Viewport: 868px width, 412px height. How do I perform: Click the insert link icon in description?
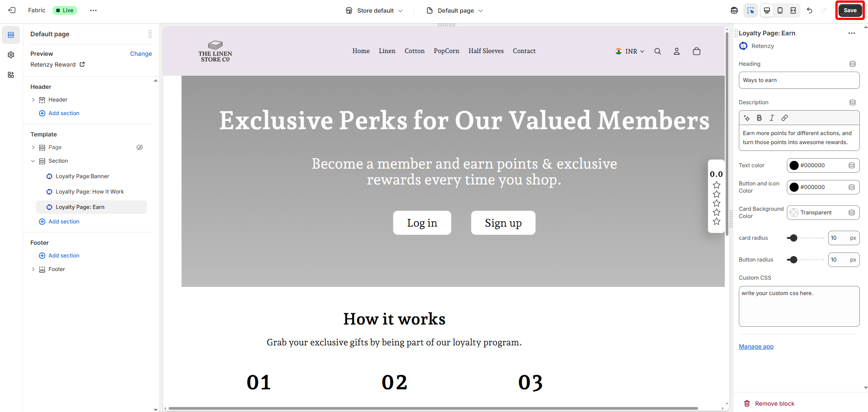pyautogui.click(x=785, y=118)
